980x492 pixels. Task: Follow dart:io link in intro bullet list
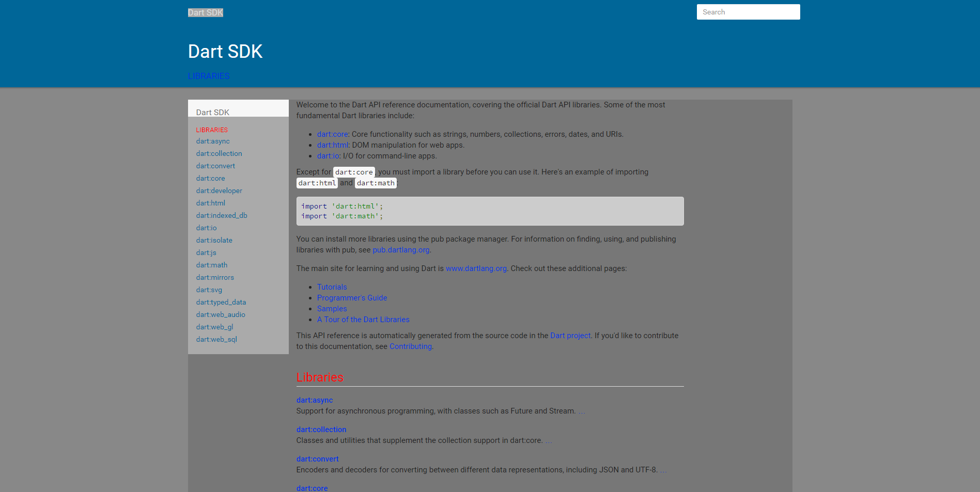pos(328,156)
